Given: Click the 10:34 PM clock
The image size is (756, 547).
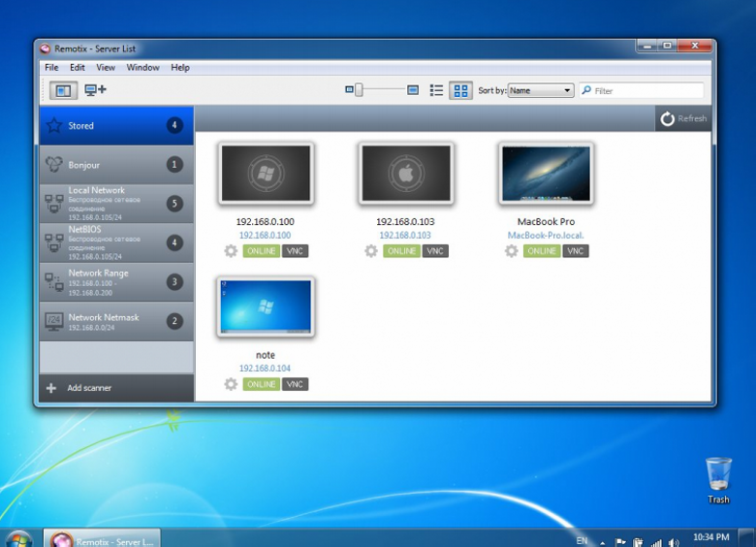Looking at the screenshot, I should tap(711, 537).
